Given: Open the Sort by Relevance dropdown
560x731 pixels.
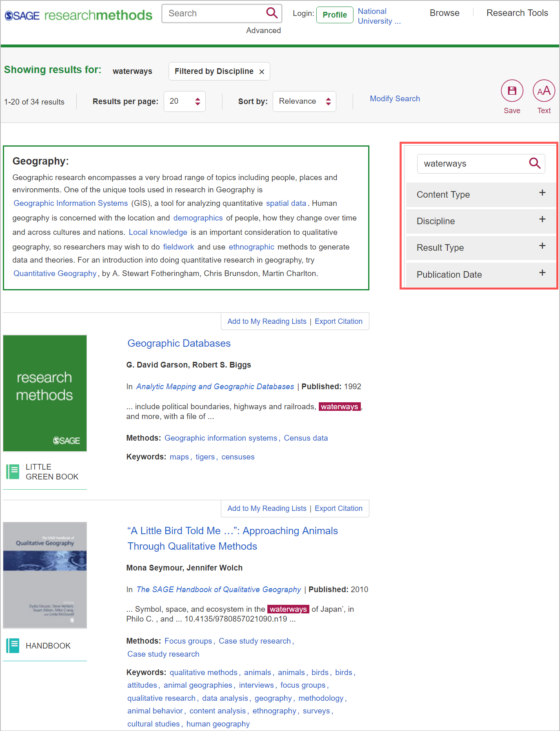Looking at the screenshot, I should click(x=304, y=101).
